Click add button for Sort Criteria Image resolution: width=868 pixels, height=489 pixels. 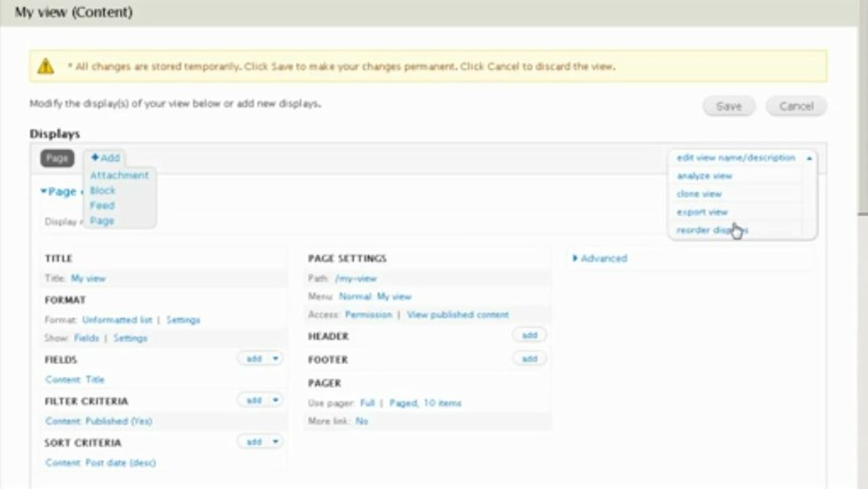tap(254, 441)
